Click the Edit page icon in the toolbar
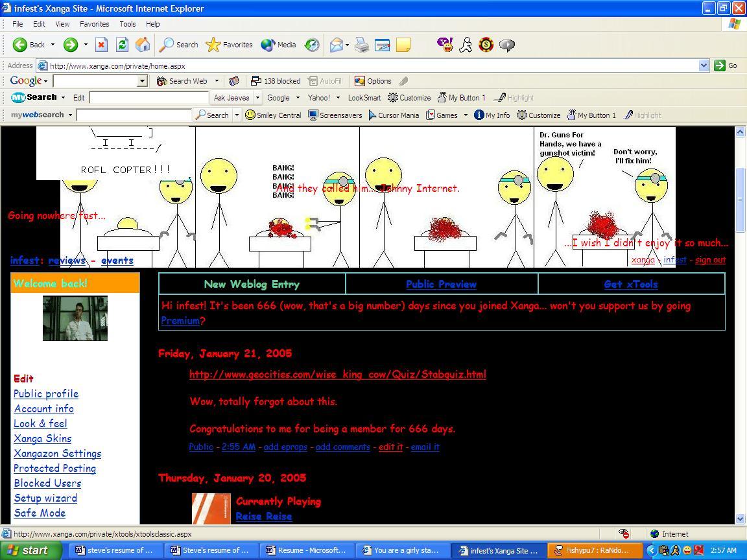The width and height of the screenshot is (747, 560). 382,45
